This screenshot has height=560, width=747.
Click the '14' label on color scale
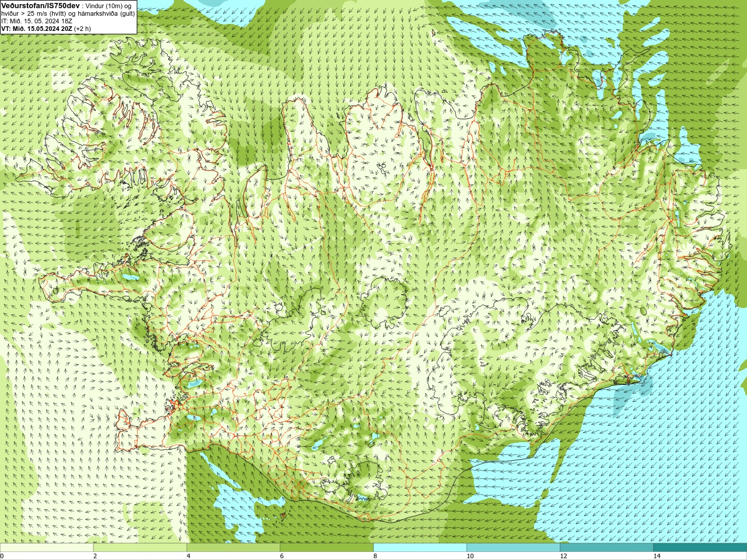pyautogui.click(x=657, y=556)
